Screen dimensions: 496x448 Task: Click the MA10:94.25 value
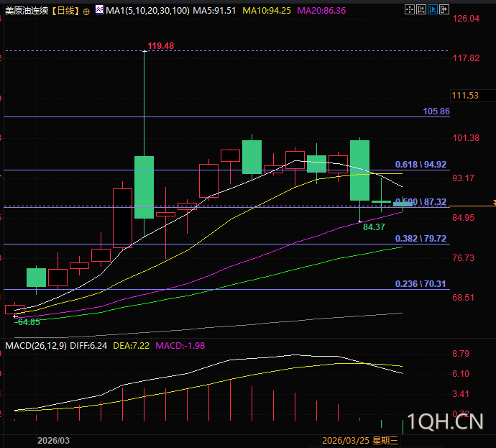[267, 11]
